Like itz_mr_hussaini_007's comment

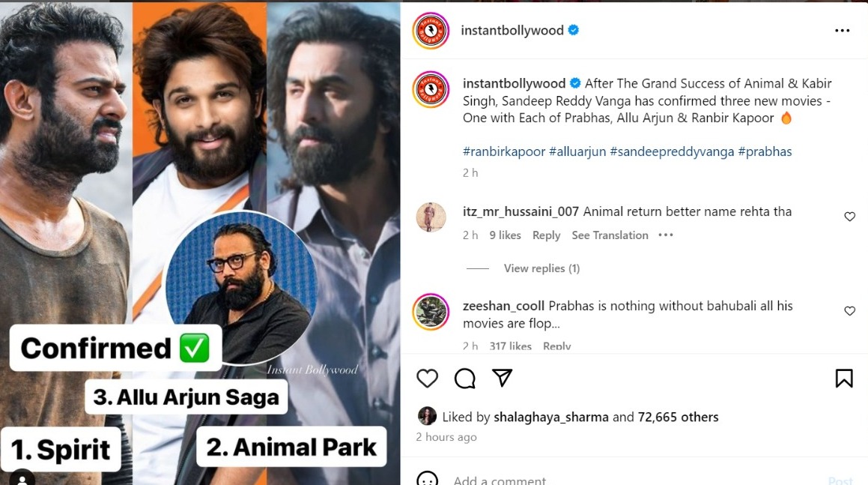click(849, 217)
